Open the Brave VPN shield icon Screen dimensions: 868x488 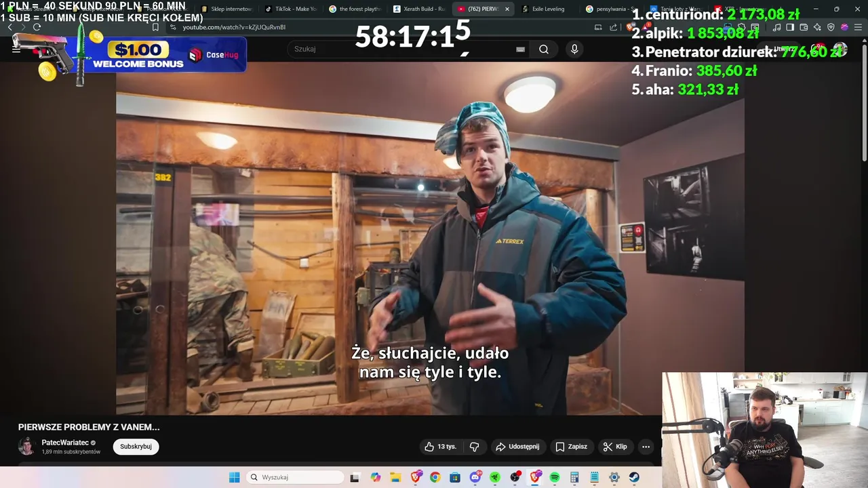click(x=831, y=27)
